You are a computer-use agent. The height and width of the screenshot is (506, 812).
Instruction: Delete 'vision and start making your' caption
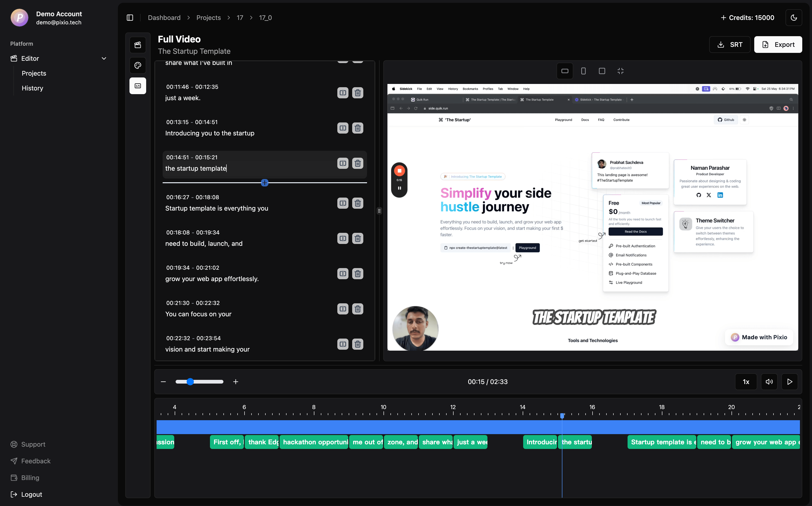358,344
